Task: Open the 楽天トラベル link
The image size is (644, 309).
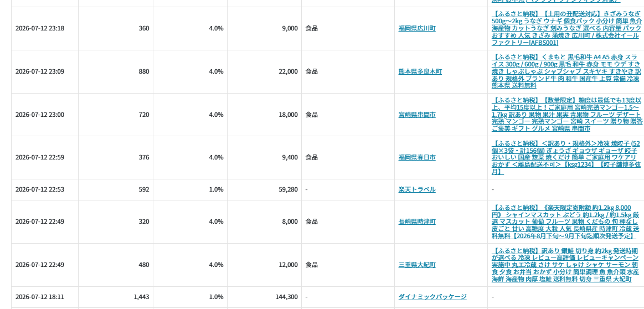Action: [x=417, y=189]
